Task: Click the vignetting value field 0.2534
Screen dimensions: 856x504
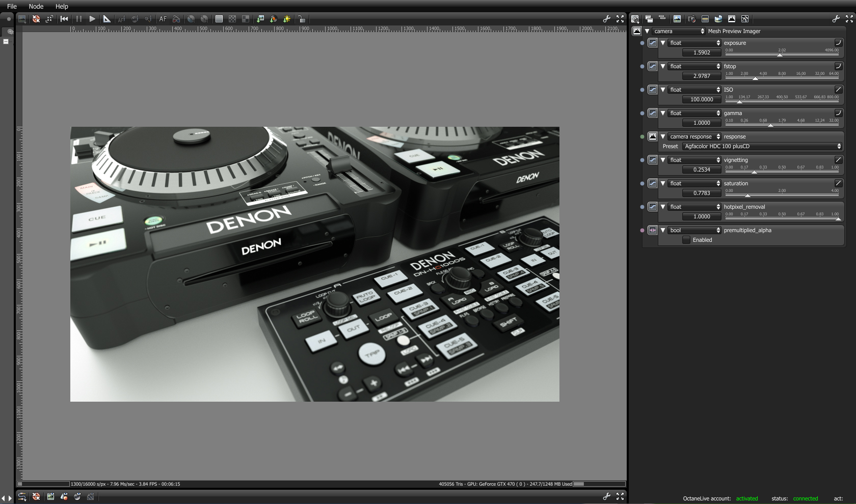Action: tap(702, 170)
